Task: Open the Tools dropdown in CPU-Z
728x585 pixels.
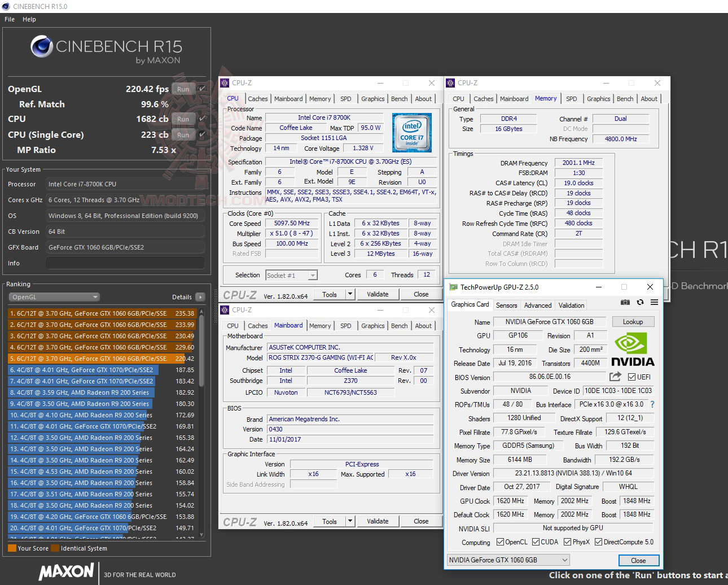Action: point(350,294)
